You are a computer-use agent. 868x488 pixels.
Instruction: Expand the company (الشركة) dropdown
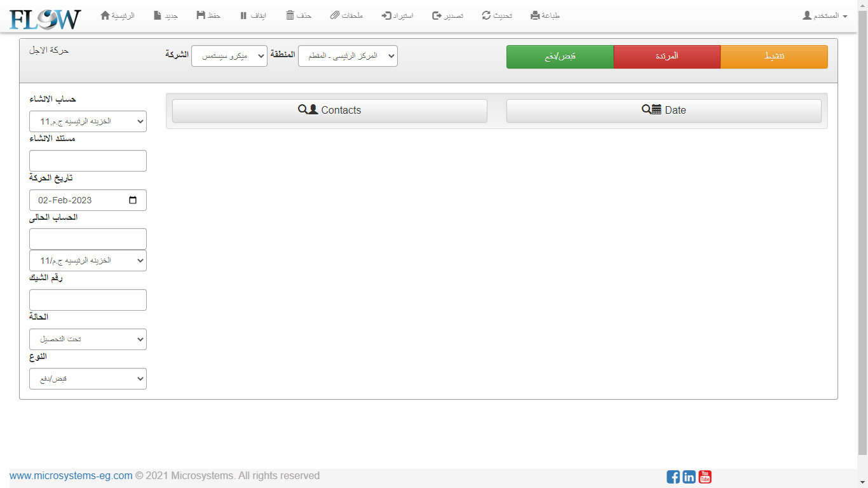(x=229, y=56)
